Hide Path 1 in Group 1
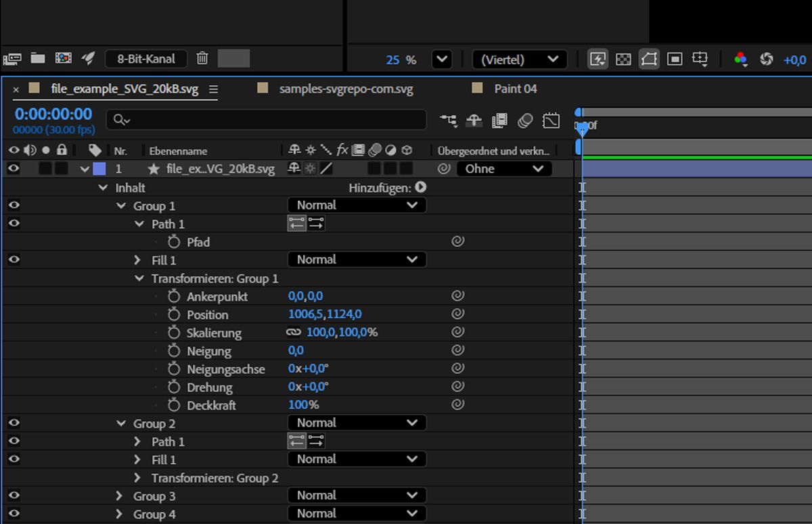 click(x=14, y=223)
